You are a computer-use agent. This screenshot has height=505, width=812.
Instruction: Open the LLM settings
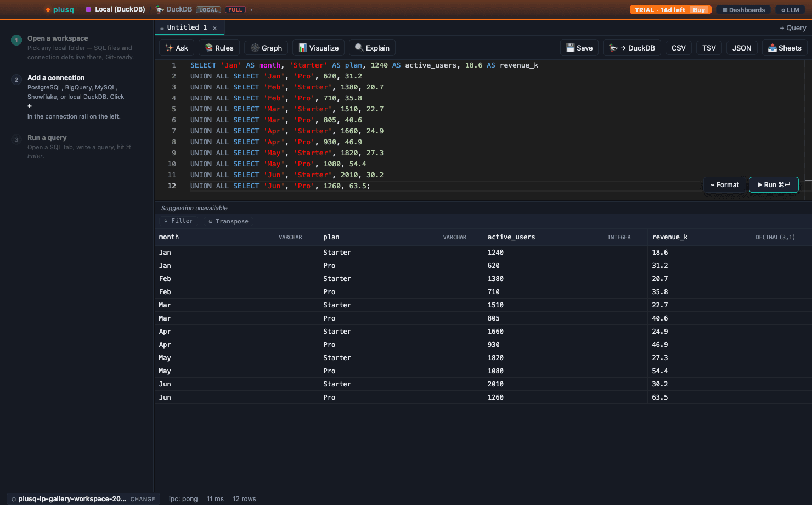tap(790, 10)
